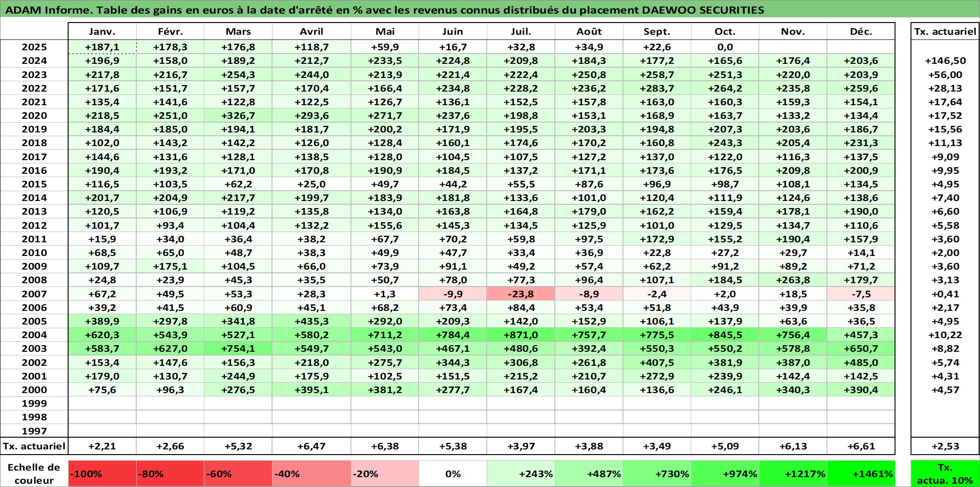This screenshot has width=980, height=487.
Task: Click the +6,61 December actuarial rate
Action: coord(861,446)
